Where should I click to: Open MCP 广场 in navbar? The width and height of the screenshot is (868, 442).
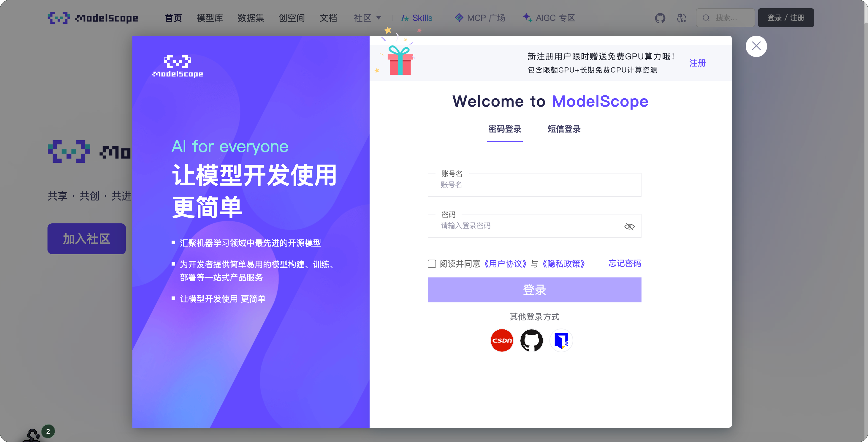point(480,18)
